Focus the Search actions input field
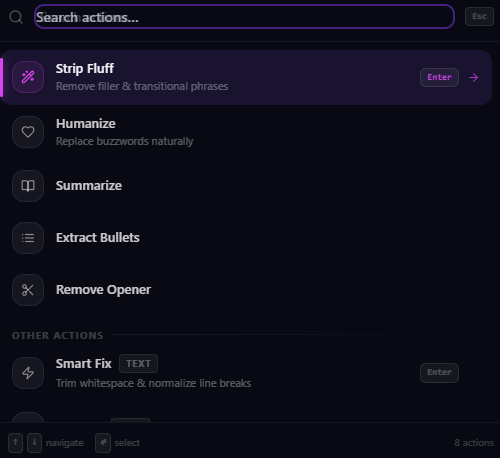The height and width of the screenshot is (458, 500). point(244,17)
